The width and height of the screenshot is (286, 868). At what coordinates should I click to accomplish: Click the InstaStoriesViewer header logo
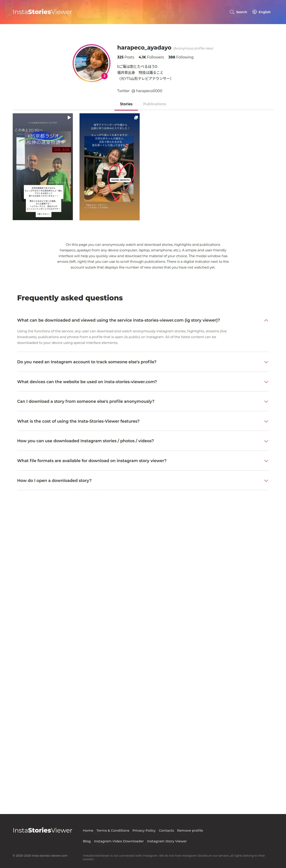coord(42,12)
